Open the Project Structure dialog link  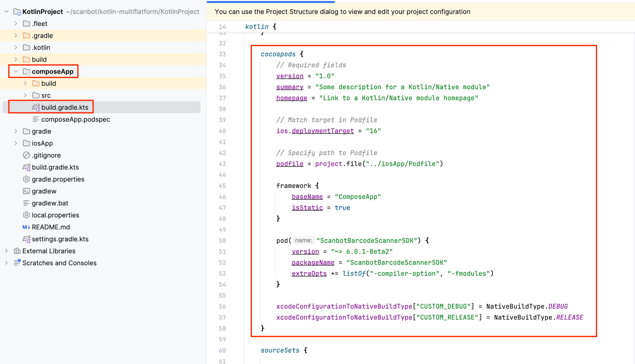293,11
